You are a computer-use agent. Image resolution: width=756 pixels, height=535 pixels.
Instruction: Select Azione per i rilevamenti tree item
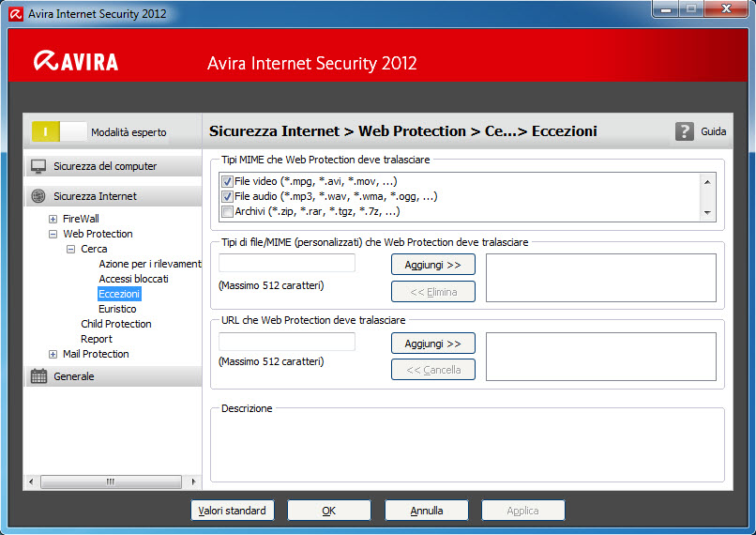150,264
